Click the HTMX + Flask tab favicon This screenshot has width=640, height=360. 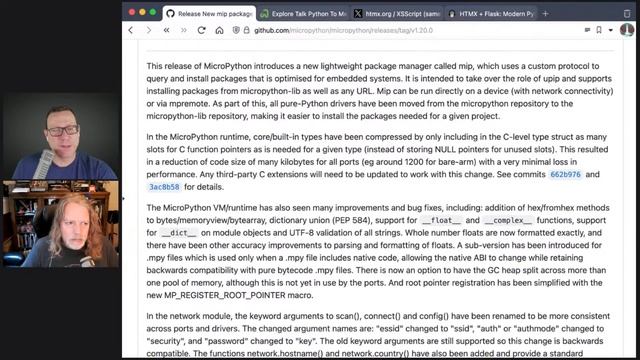pyautogui.click(x=452, y=14)
